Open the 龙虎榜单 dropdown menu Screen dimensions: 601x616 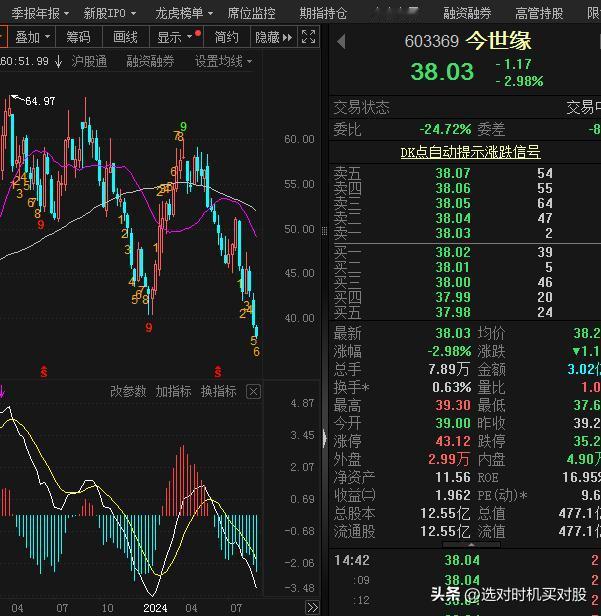tap(184, 13)
